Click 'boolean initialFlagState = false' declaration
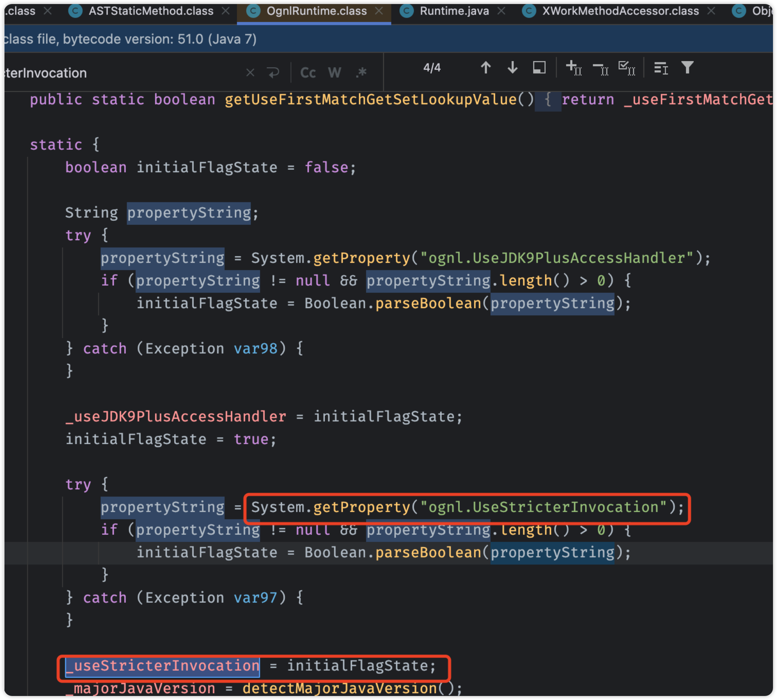 point(211,167)
